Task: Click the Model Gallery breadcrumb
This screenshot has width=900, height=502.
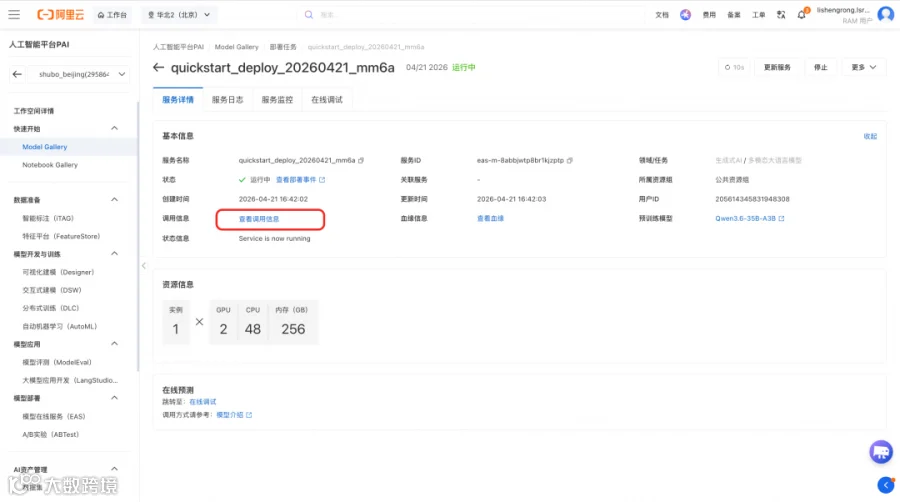Action: tap(236, 47)
